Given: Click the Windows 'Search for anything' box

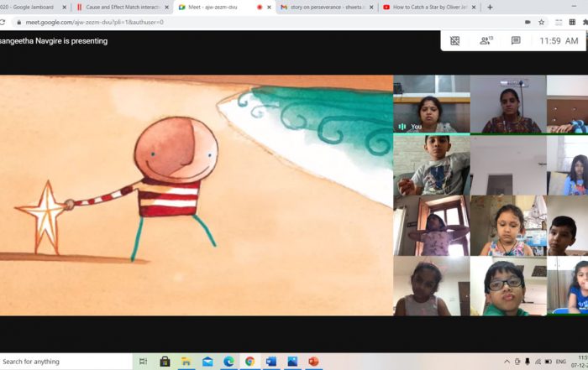Looking at the screenshot, I should pyautogui.click(x=66, y=362).
